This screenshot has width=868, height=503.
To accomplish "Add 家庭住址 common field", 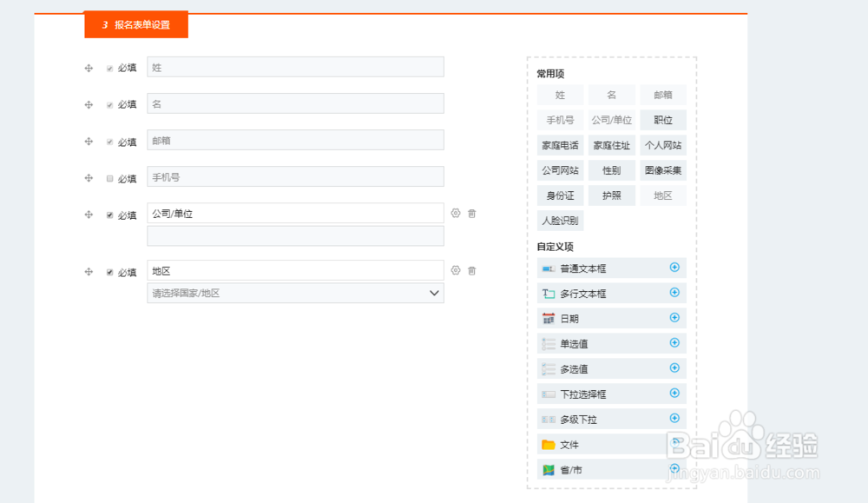I will [611, 145].
